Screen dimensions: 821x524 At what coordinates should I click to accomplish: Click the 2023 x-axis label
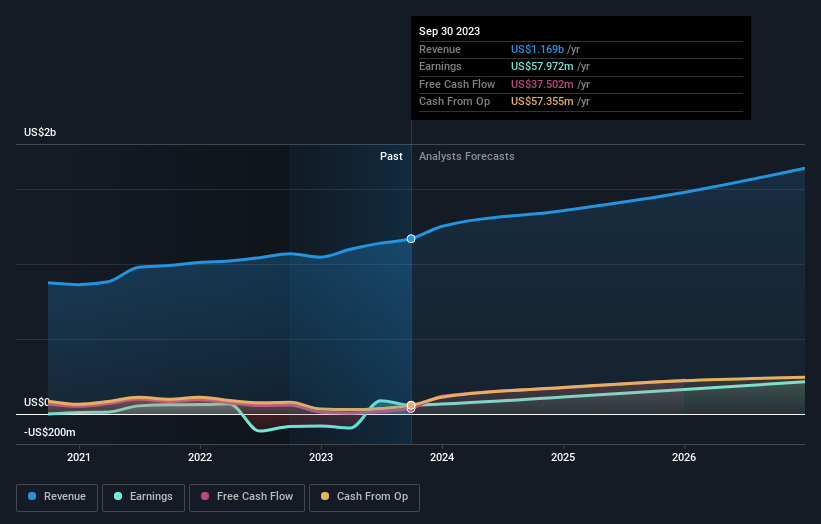321,458
